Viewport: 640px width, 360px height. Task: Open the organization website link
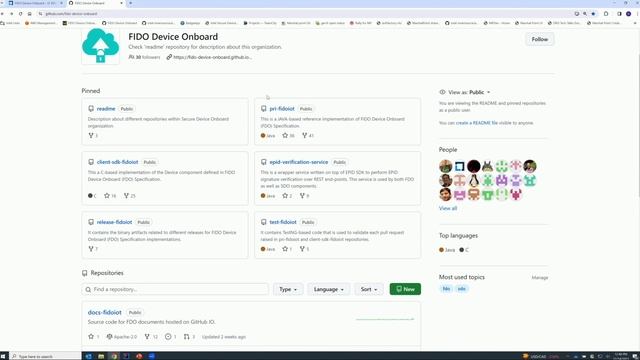(x=212, y=57)
